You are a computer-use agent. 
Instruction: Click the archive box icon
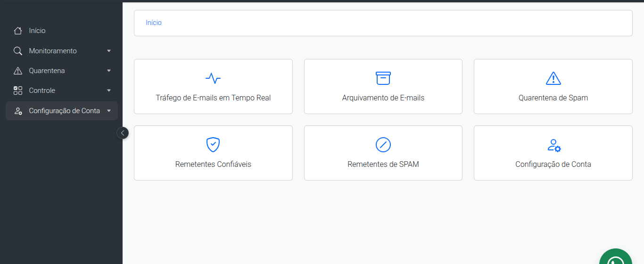(x=383, y=78)
